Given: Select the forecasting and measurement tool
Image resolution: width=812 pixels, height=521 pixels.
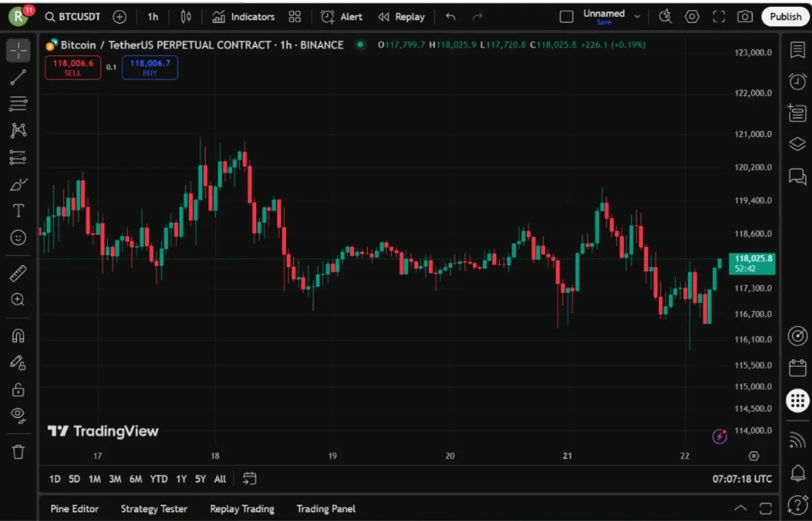Looking at the screenshot, I should coord(18,157).
